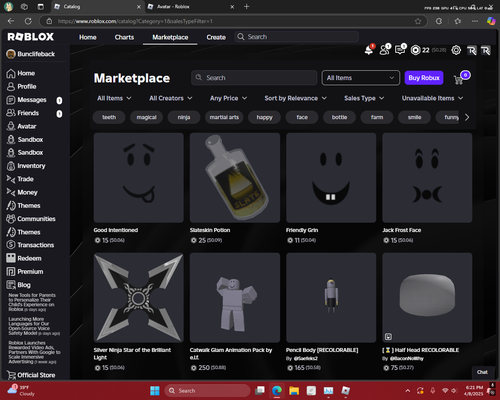Expand the All Items combo box

coord(361,78)
